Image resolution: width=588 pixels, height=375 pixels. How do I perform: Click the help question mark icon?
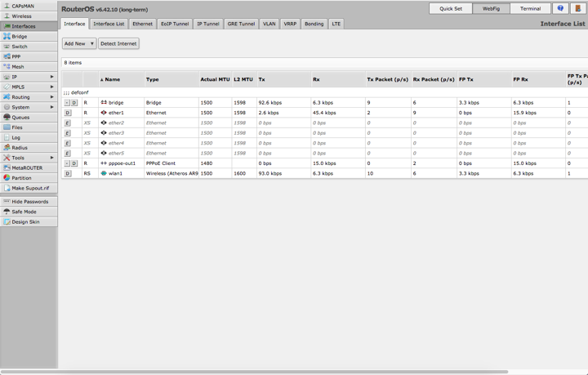(560, 8)
